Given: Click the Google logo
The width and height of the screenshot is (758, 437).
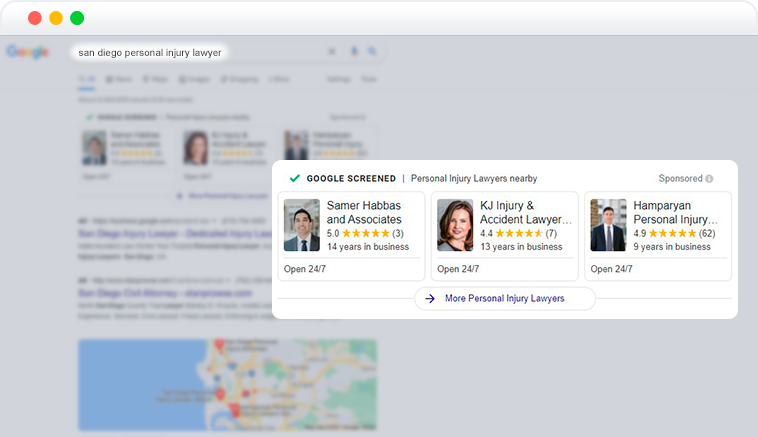Looking at the screenshot, I should [27, 52].
